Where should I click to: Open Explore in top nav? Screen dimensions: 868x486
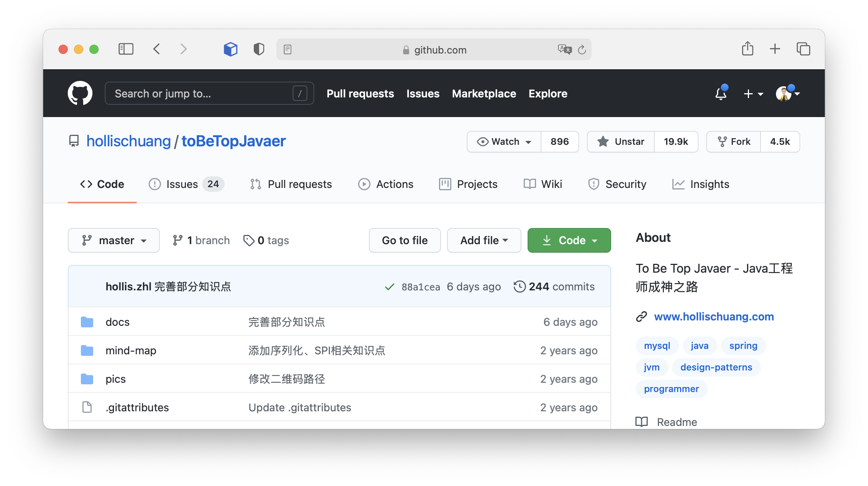coord(548,94)
